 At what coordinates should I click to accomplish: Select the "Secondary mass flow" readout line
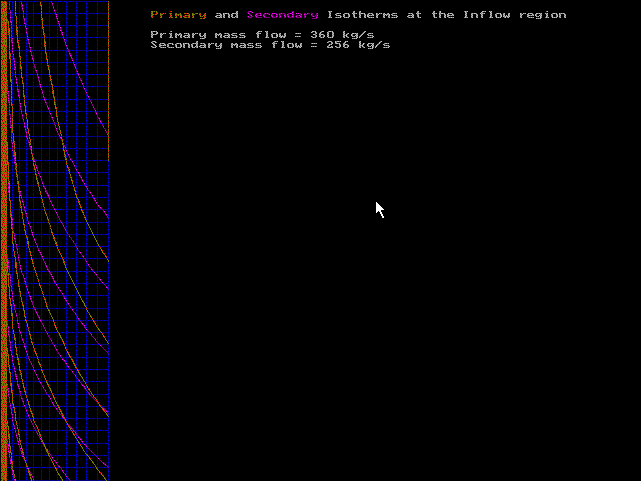tap(270, 45)
